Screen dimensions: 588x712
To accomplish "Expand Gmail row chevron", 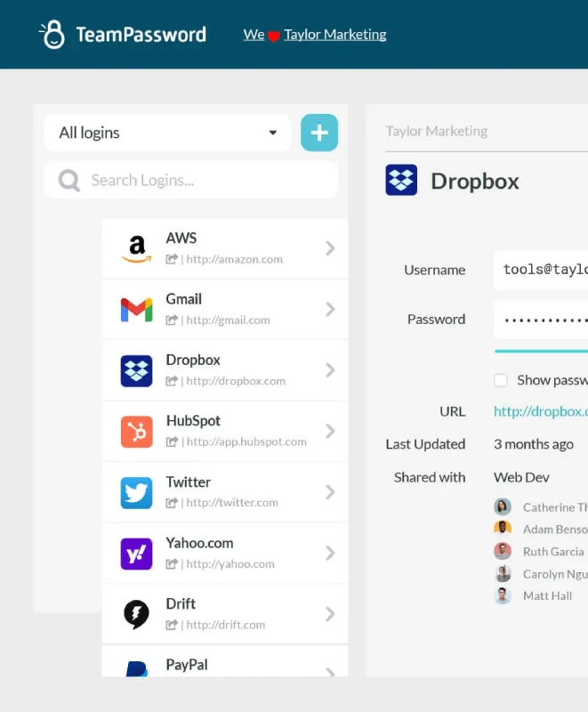I will pos(330,309).
